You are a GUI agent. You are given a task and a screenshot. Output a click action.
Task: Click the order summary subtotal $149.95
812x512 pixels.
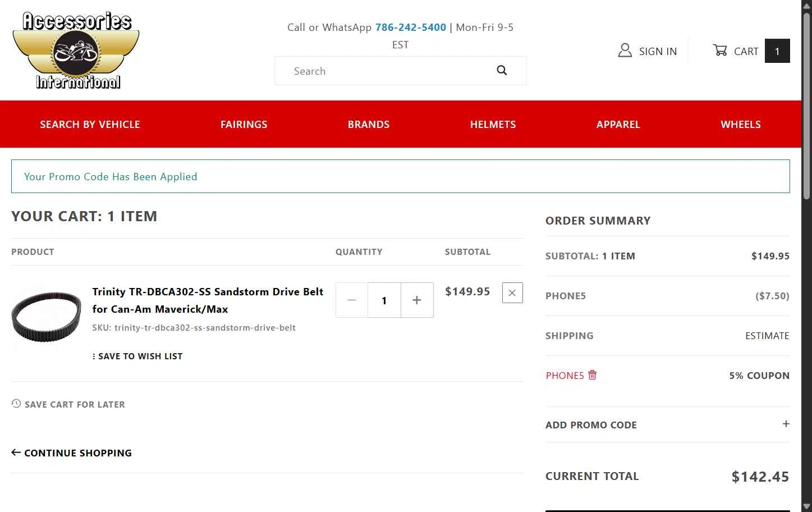click(x=770, y=256)
